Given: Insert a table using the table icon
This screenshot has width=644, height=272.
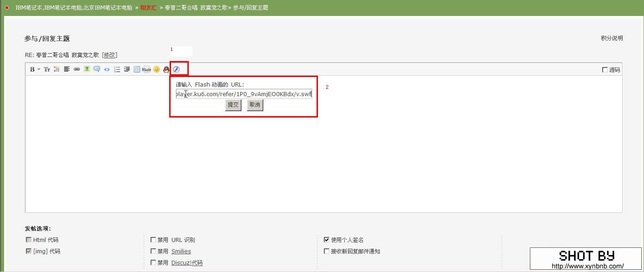Looking at the screenshot, I should pos(136,69).
